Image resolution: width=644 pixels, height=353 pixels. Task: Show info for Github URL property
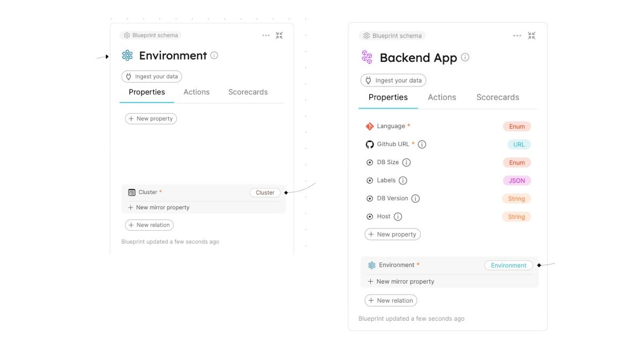pyautogui.click(x=422, y=144)
